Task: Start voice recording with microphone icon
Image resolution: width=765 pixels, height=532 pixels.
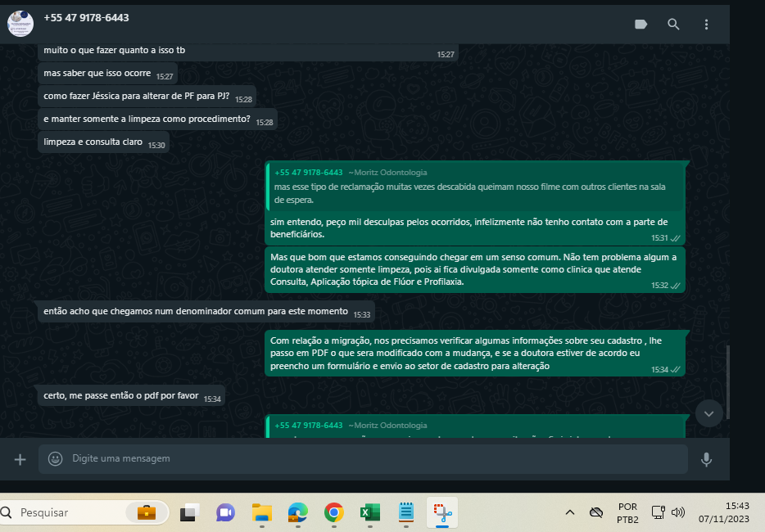Action: (x=706, y=459)
